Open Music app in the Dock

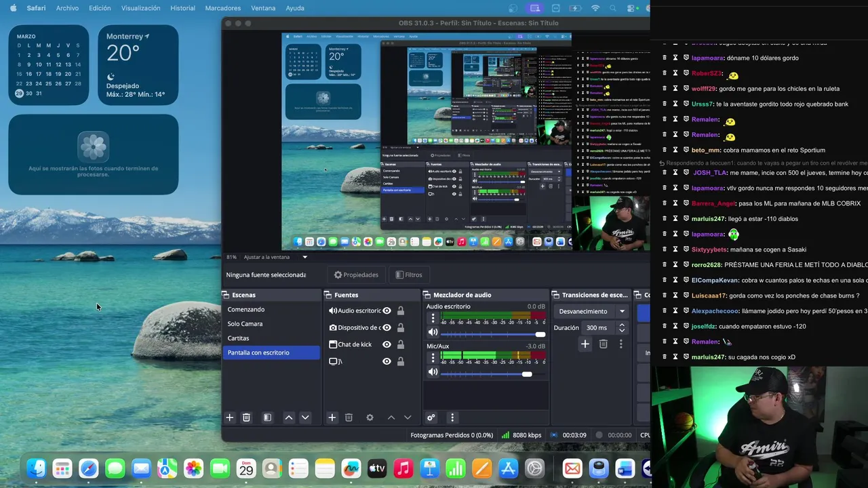coord(403,468)
